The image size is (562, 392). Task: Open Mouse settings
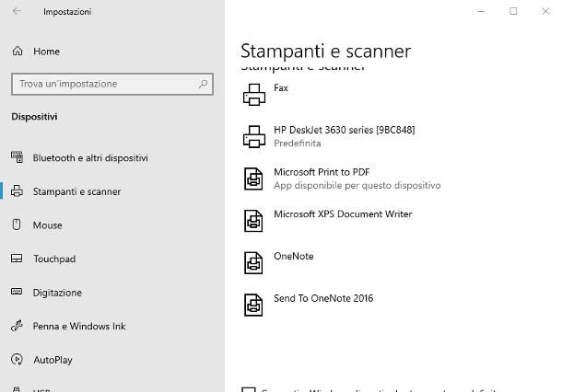tap(47, 225)
